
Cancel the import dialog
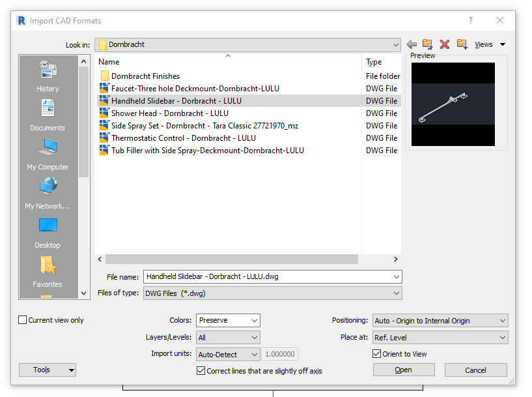[x=476, y=370]
